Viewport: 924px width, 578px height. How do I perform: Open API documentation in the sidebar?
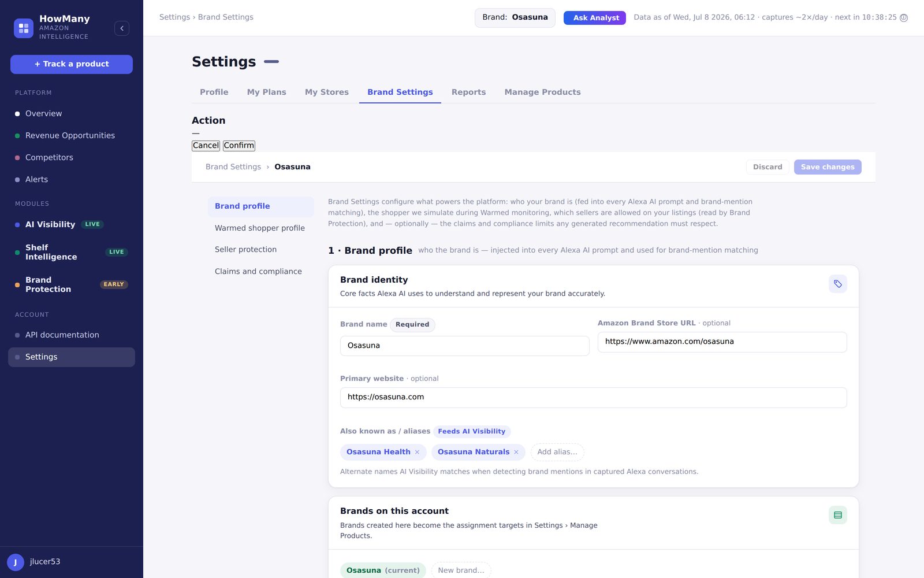pyautogui.click(x=72, y=335)
